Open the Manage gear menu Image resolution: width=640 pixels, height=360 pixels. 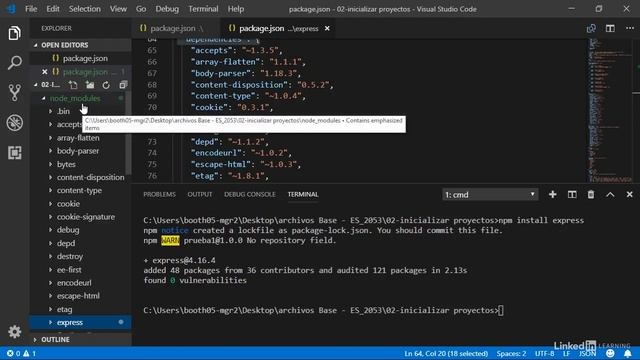click(x=14, y=331)
